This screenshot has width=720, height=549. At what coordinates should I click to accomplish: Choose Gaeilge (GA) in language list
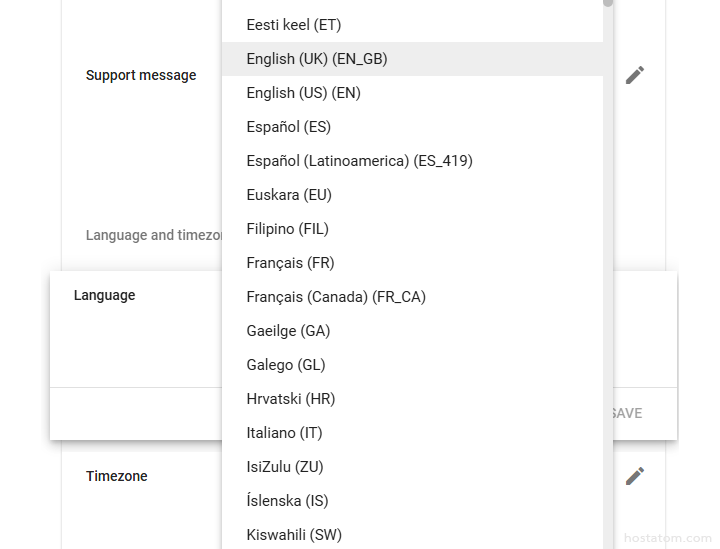click(x=288, y=331)
